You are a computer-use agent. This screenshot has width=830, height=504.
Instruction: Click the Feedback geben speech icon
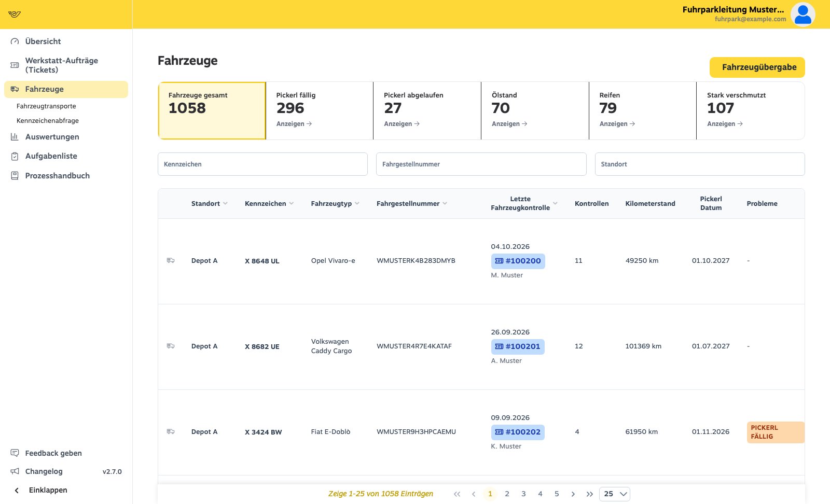pos(15,453)
